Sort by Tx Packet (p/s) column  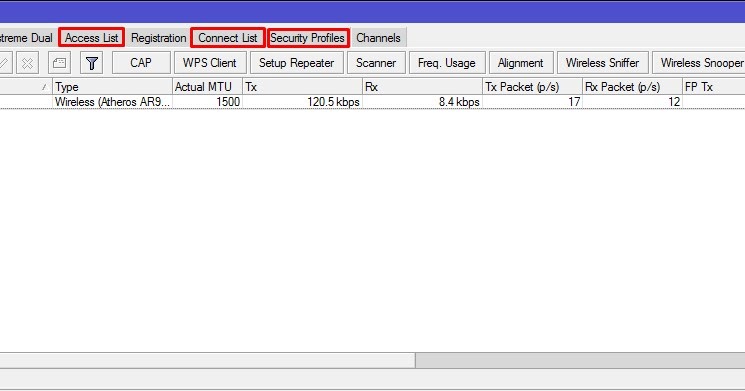[x=532, y=86]
